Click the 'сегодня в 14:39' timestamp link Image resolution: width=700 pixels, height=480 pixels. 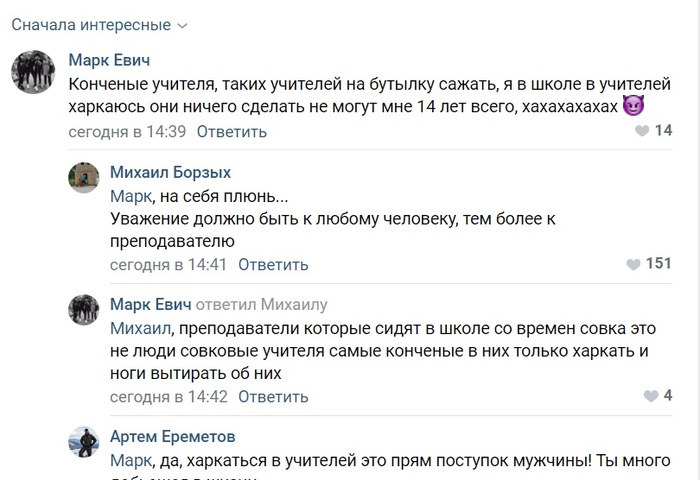[127, 131]
